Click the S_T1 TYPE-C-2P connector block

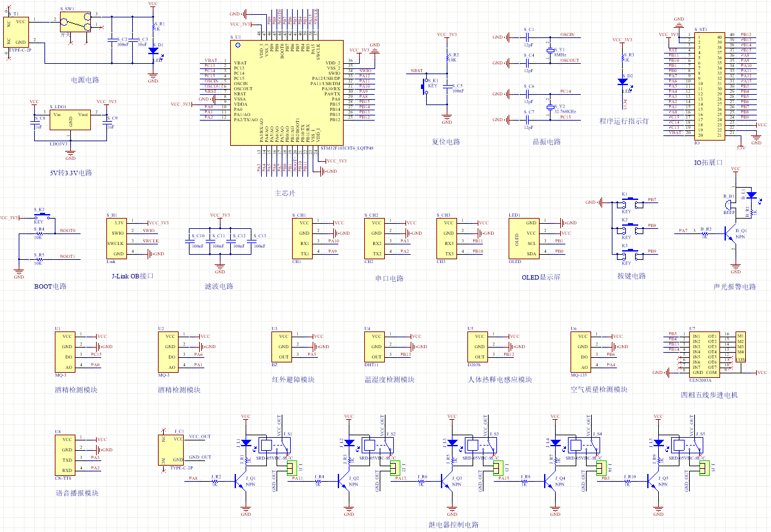point(15,32)
